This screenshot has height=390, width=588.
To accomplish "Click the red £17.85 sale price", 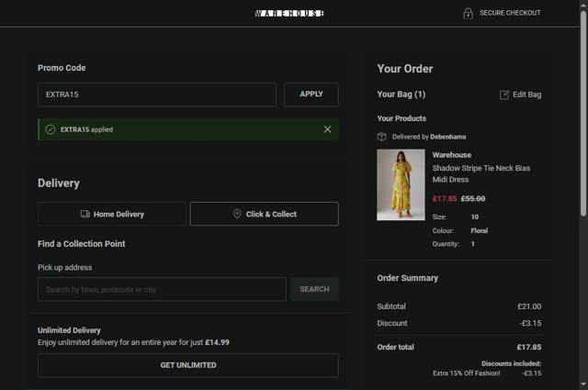I will (445, 198).
